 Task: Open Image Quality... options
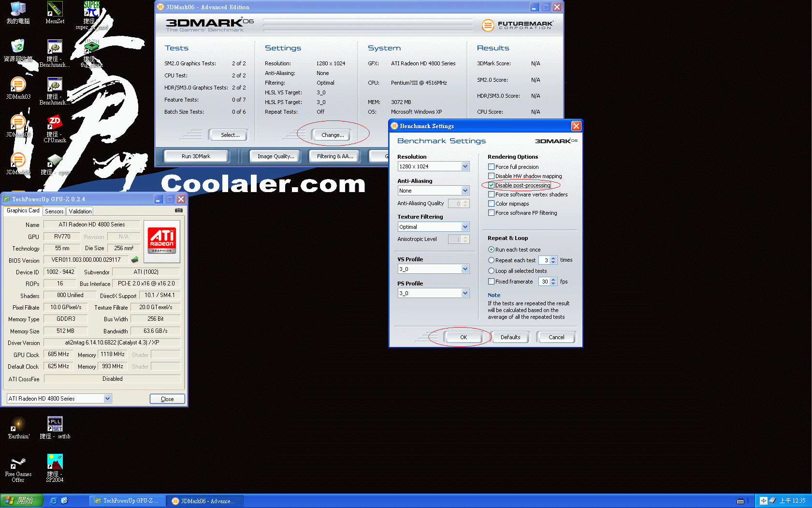point(275,156)
